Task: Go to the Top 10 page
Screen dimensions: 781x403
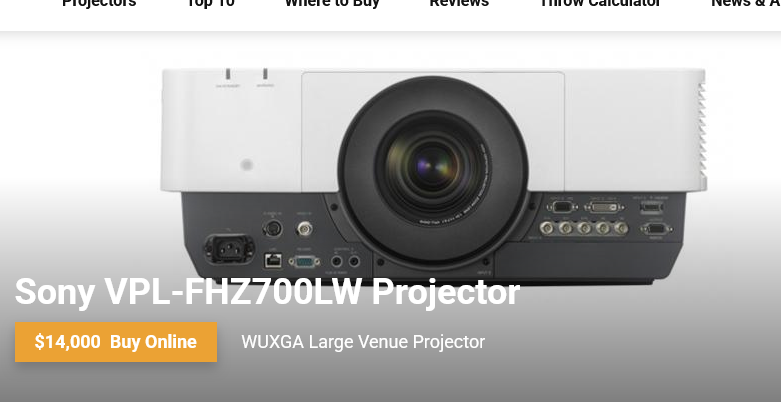Action: tap(210, 3)
